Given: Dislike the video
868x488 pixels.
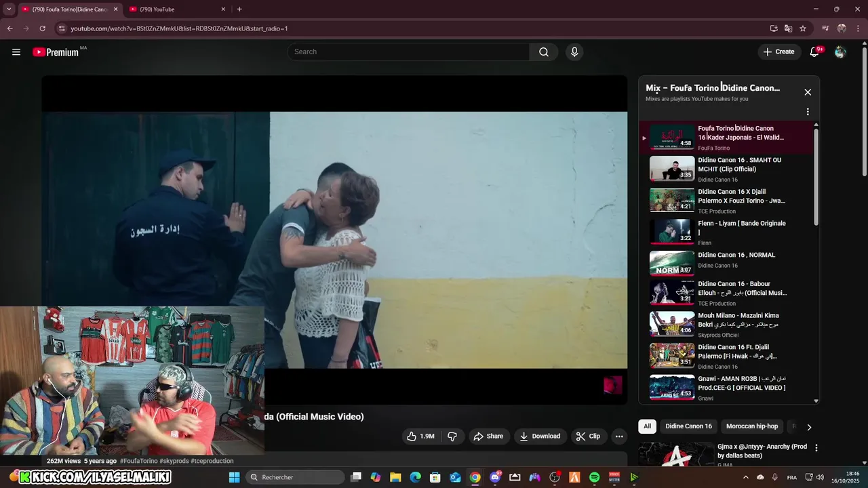Looking at the screenshot, I should [452, 436].
